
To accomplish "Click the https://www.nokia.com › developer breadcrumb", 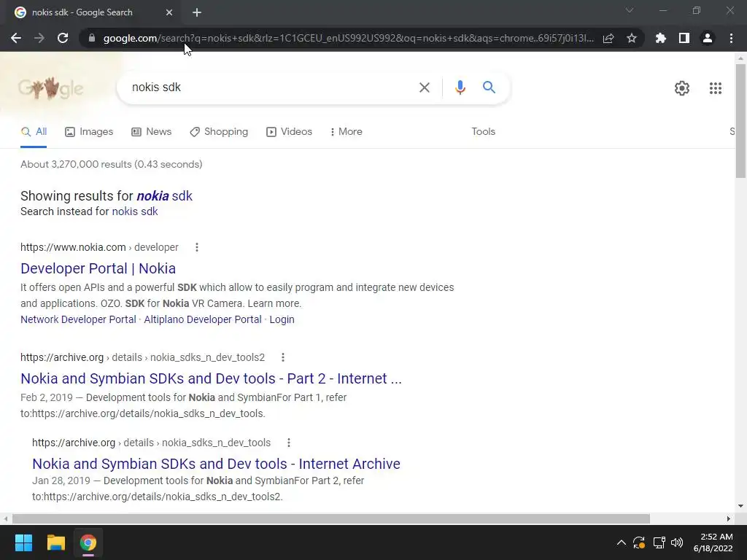I will tap(99, 247).
